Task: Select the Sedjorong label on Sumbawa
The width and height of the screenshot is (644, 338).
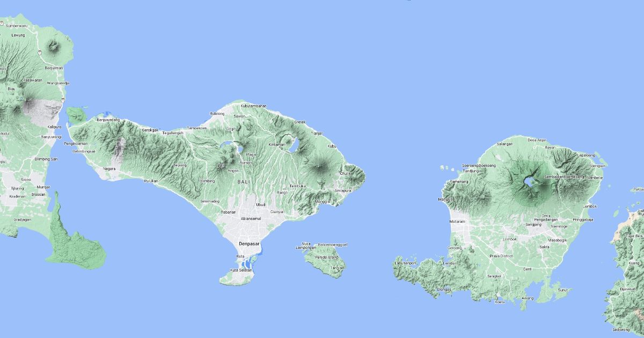Action: 621,329
